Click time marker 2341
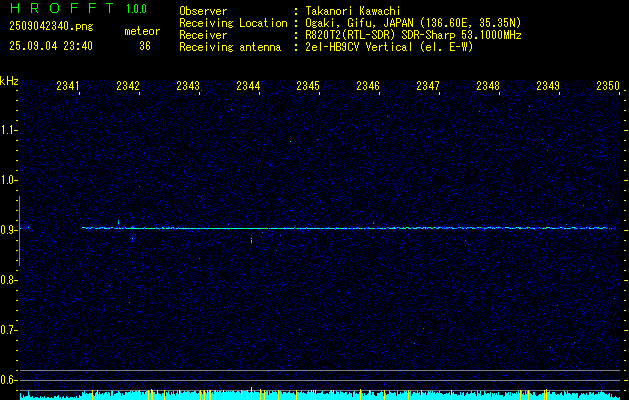The image size is (629, 400). pos(68,85)
